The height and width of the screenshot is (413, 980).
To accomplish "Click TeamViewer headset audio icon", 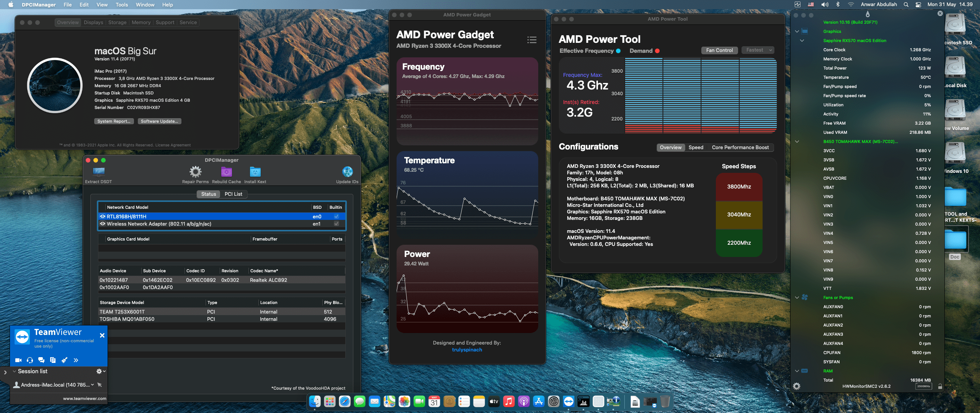I will [30, 360].
